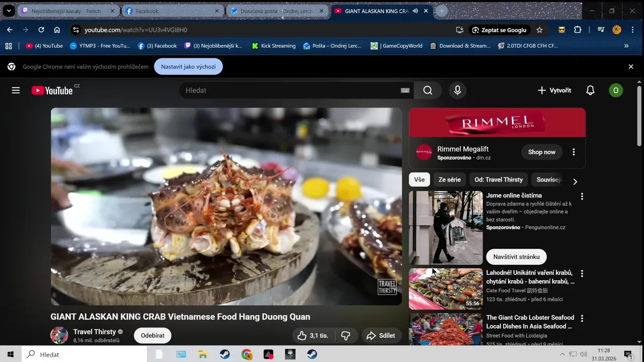Image resolution: width=644 pixels, height=362 pixels.
Task: Open a new browser tab
Action: coord(441,11)
